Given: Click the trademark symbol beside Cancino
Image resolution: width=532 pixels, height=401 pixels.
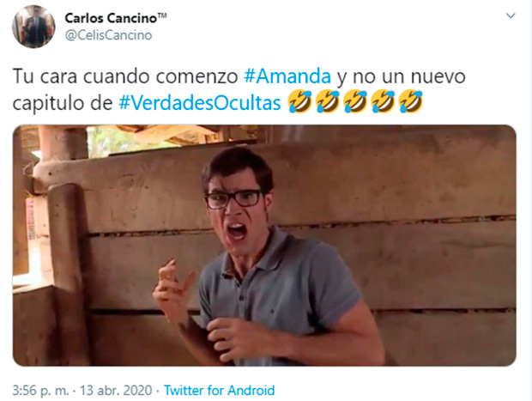Looking at the screenshot, I should pos(162,15).
